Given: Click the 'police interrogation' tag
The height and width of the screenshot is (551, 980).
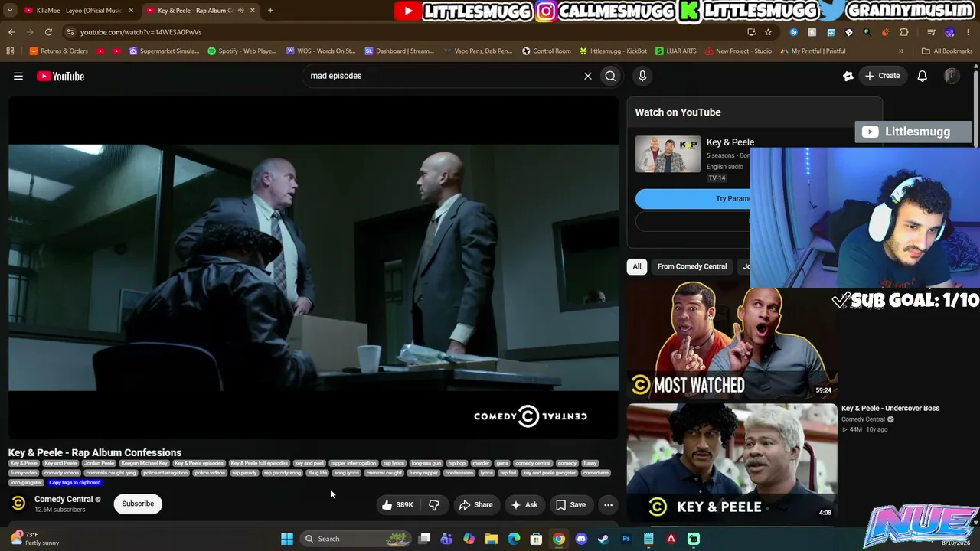Looking at the screenshot, I should [x=165, y=473].
